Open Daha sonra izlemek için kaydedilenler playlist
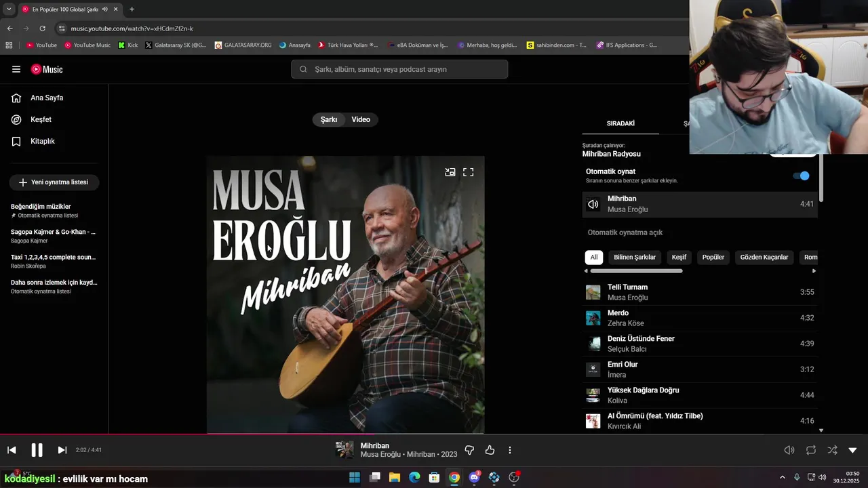 coord(54,286)
